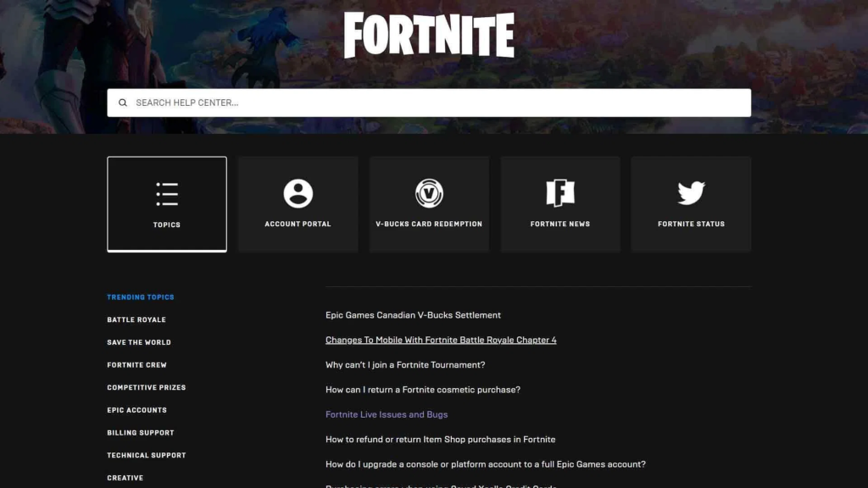This screenshot has height=488, width=868.
Task: Click the Twitter bird icon
Action: [x=692, y=193]
